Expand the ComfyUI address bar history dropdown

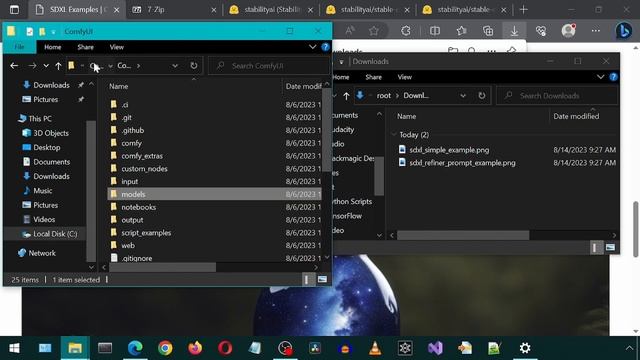pos(175,66)
